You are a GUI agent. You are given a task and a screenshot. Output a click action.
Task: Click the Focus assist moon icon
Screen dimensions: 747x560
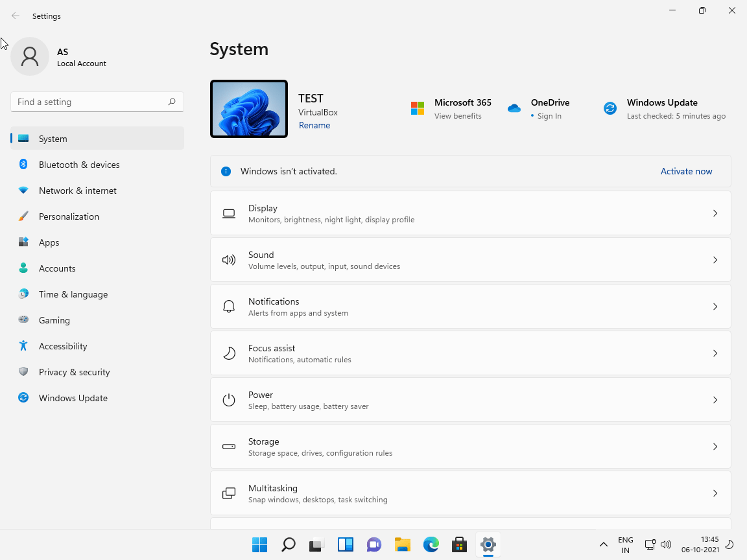[x=229, y=353]
